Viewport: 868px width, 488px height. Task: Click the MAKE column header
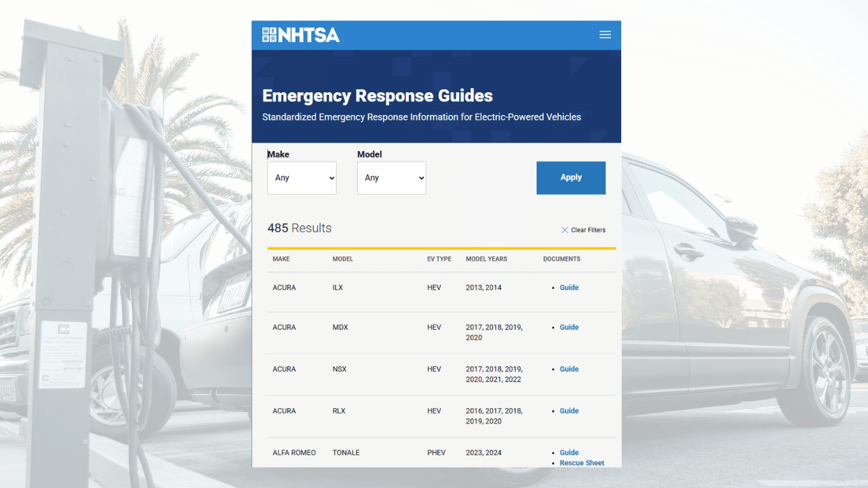281,259
